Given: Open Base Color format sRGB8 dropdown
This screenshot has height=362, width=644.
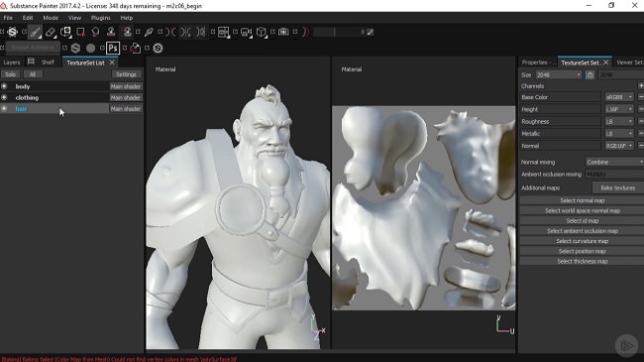Looking at the screenshot, I should [x=619, y=97].
